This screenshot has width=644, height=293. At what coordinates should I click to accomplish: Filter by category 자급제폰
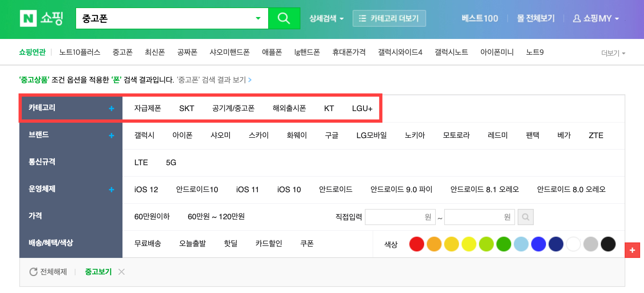click(x=148, y=108)
